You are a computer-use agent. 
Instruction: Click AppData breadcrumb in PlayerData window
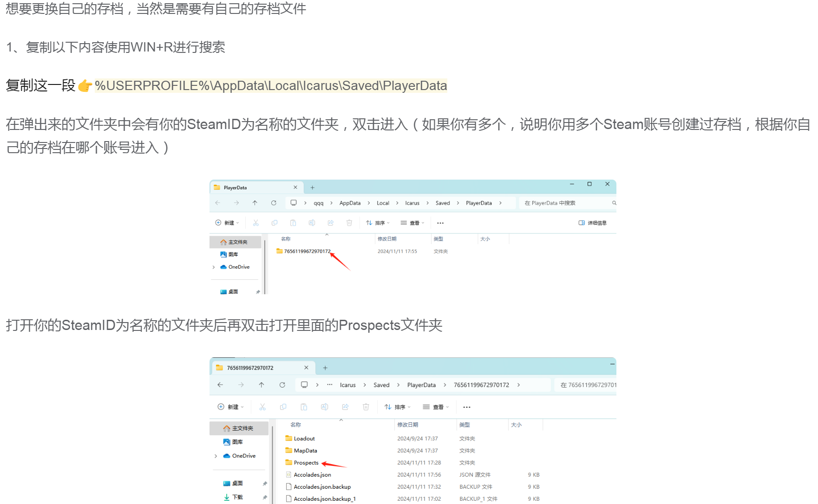click(350, 203)
